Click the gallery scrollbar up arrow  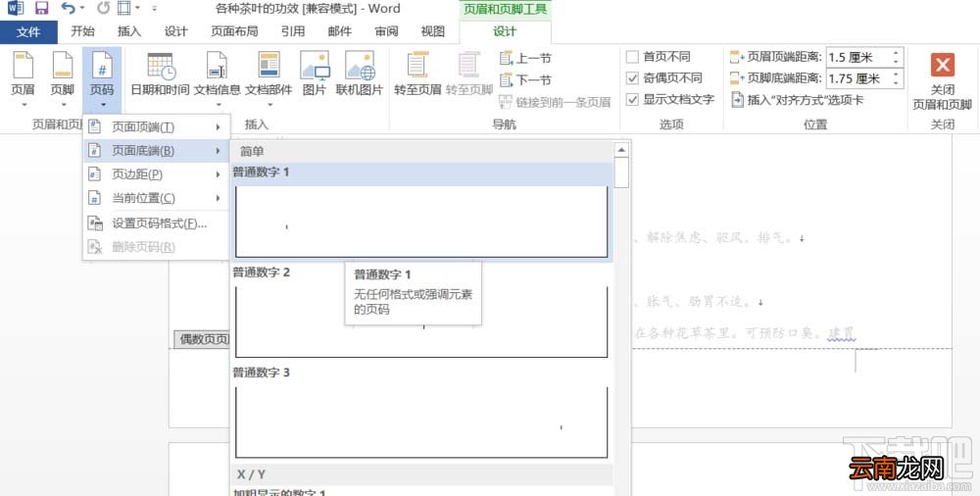tap(621, 150)
